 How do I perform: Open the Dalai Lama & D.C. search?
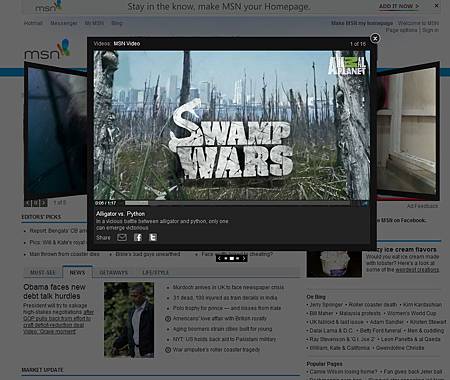[331, 331]
